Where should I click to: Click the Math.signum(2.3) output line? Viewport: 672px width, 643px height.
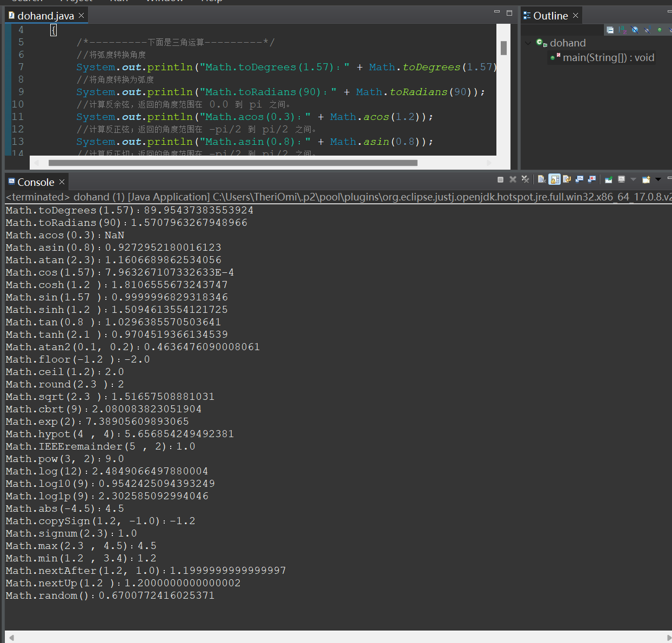(71, 533)
